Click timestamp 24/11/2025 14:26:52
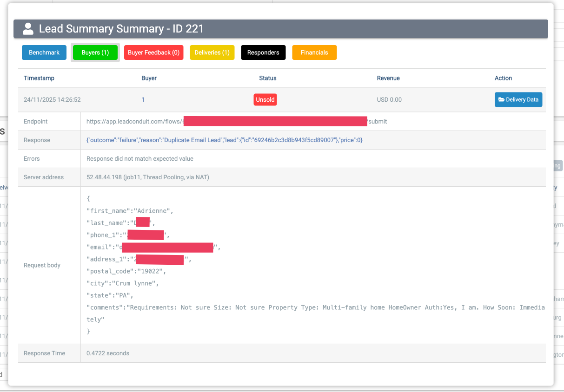The width and height of the screenshot is (564, 392). click(52, 99)
